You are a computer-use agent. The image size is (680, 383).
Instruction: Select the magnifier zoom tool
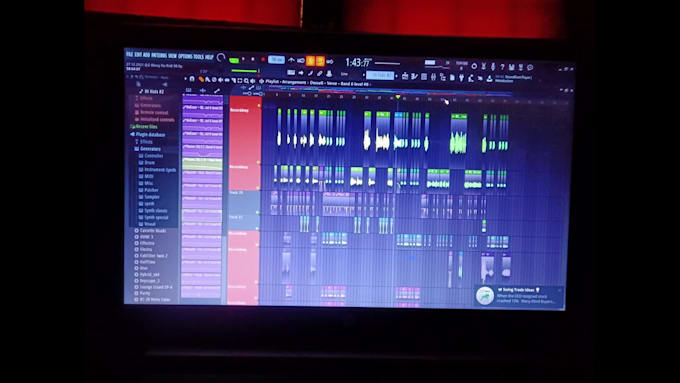pyautogui.click(x=246, y=81)
